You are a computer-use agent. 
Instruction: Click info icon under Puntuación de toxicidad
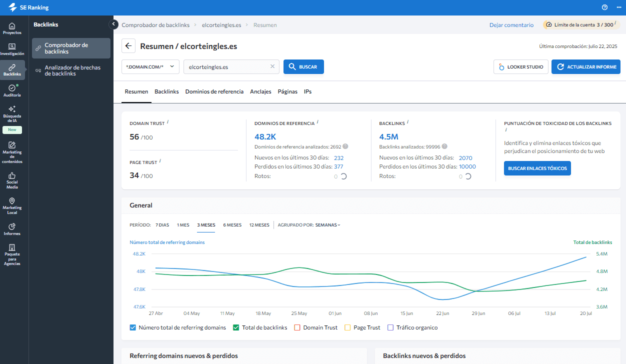point(506,130)
